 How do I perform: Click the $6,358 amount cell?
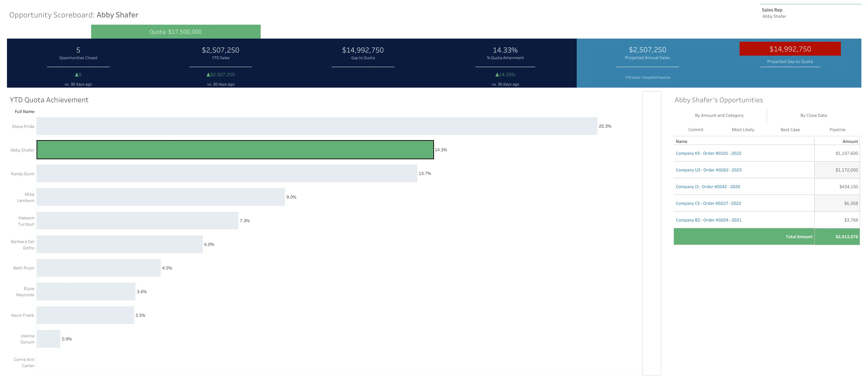pos(837,203)
